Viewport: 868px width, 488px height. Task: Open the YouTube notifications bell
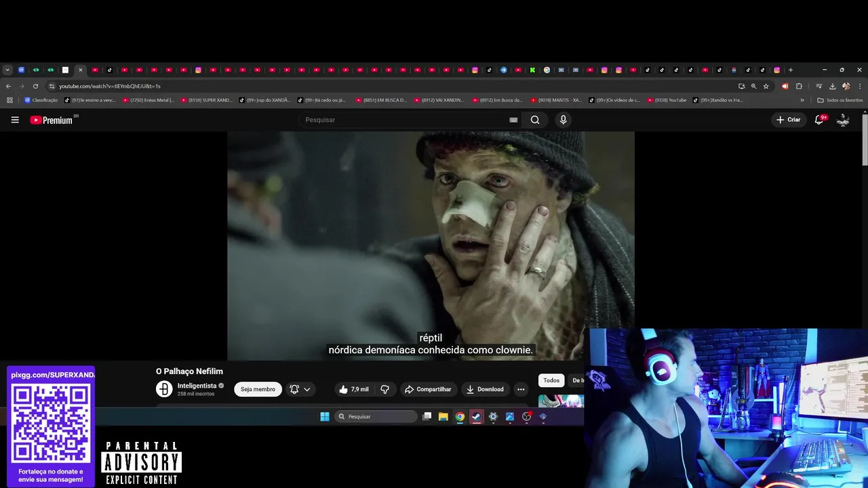tap(819, 120)
